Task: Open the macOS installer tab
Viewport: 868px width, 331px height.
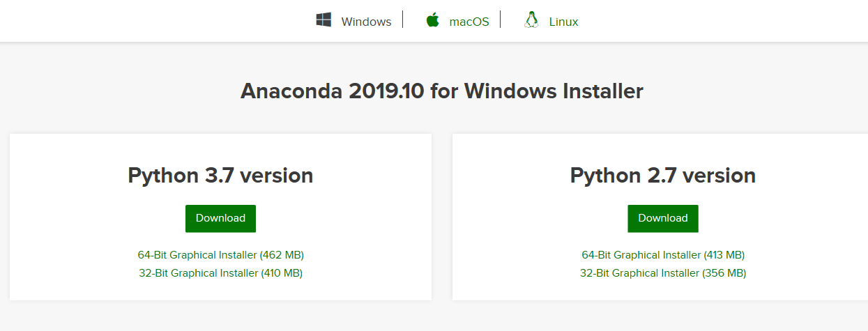Action: tap(469, 22)
